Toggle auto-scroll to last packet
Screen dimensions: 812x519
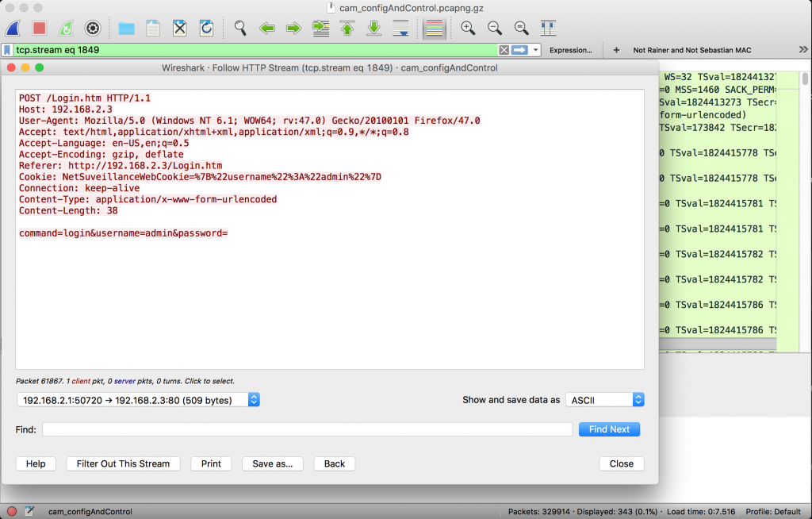(x=401, y=29)
